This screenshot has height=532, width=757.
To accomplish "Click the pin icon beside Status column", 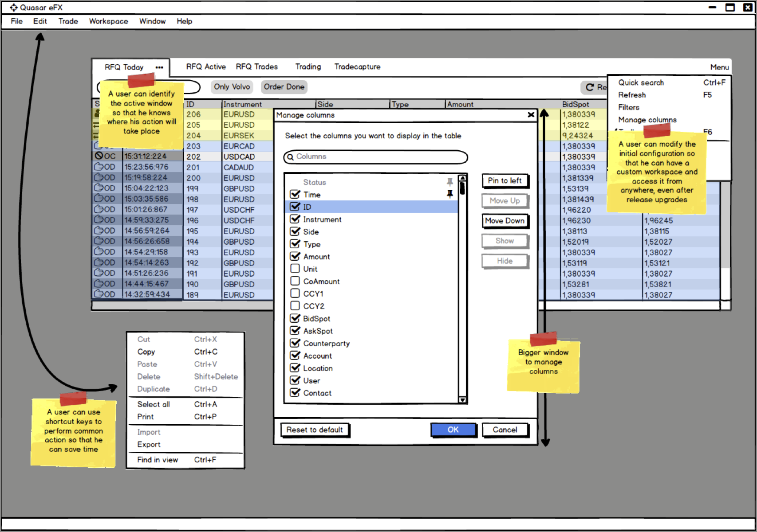I will [x=449, y=182].
